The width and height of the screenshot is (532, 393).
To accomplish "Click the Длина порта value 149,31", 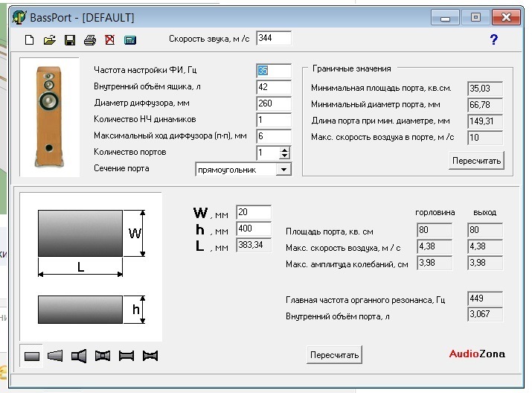I will [x=485, y=121].
